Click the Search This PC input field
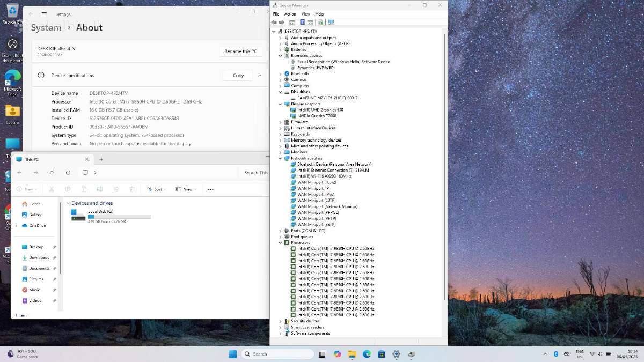Viewport: 644px width, 362px height. coord(255,173)
